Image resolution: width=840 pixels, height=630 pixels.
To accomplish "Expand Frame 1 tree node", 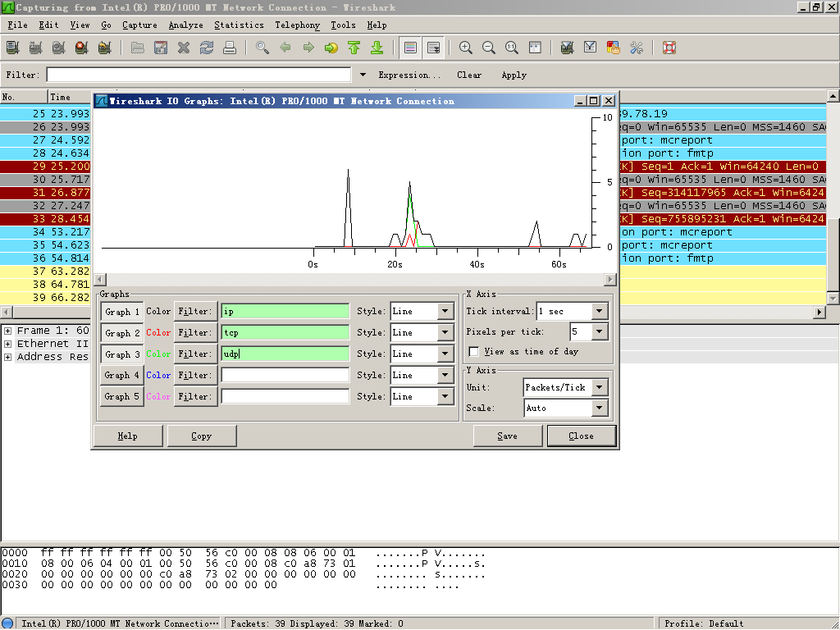I will tap(8, 331).
